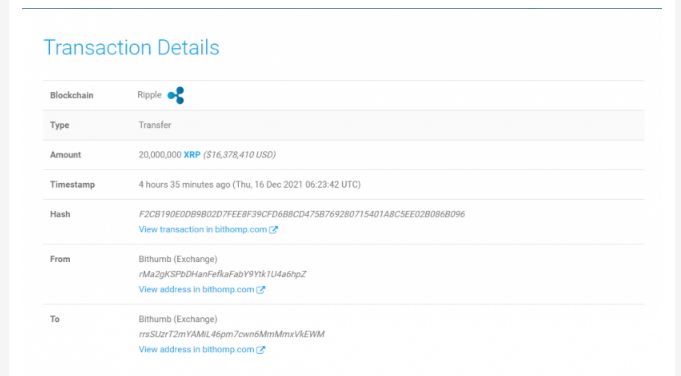Click the Transfer type value
681x376 pixels.
(x=155, y=125)
